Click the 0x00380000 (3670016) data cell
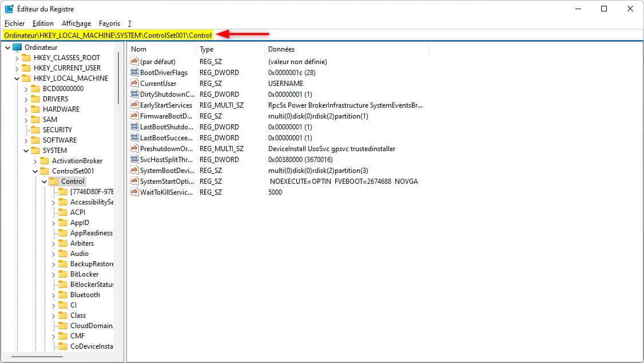Viewport: 644px width, 363px height. coord(300,160)
